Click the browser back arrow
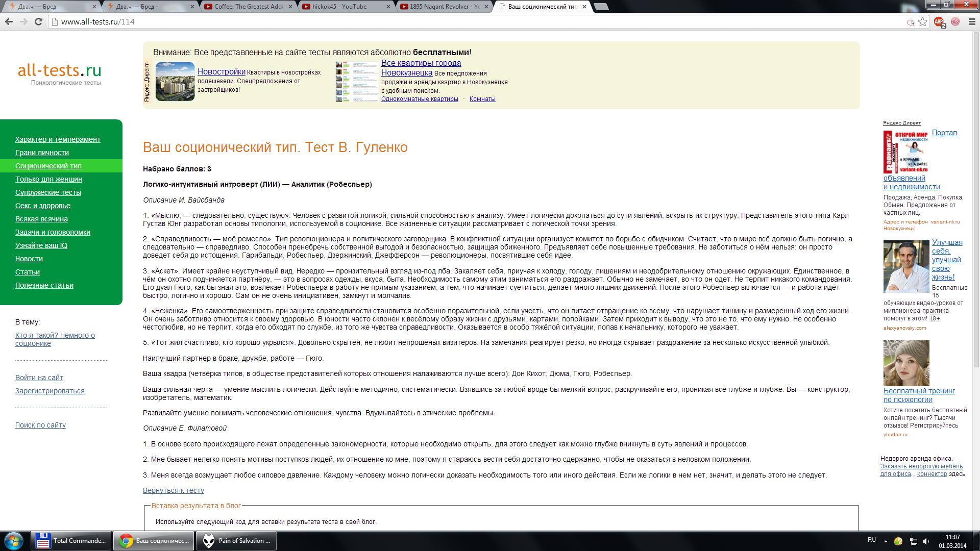This screenshot has height=551, width=980. tap(9, 21)
